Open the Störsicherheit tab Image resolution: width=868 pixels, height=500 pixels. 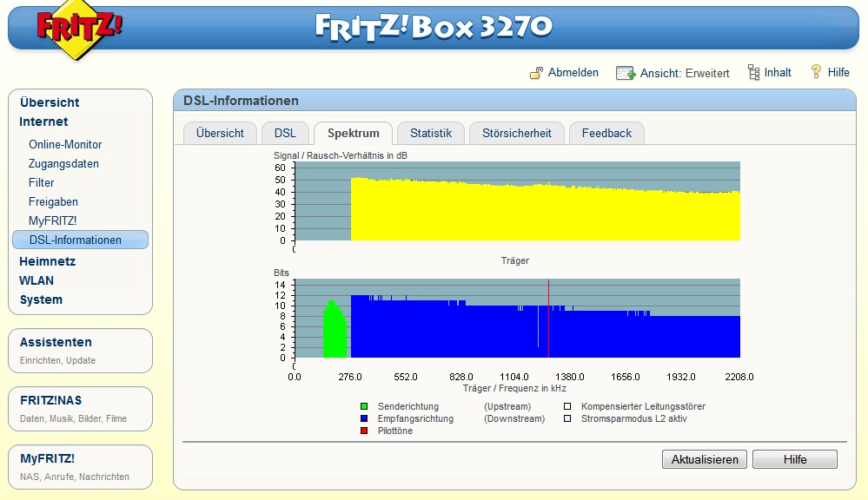click(516, 134)
